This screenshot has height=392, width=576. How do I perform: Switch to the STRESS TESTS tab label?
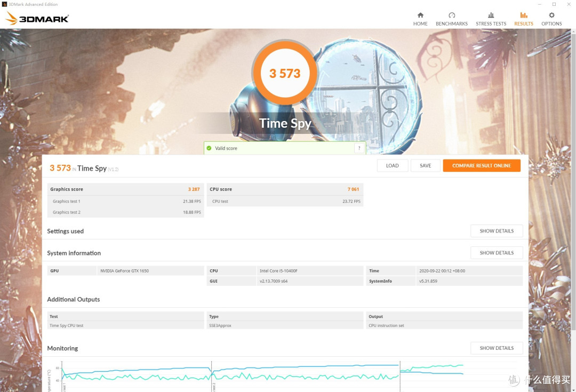(491, 23)
